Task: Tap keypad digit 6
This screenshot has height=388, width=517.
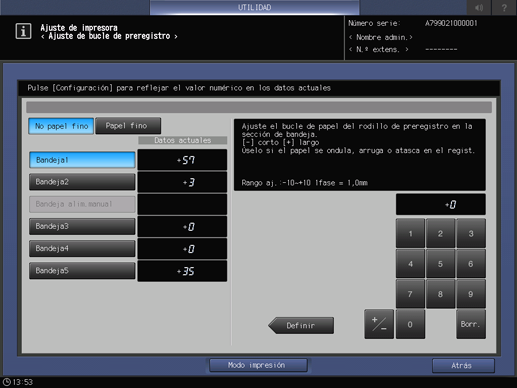Action: (471, 264)
